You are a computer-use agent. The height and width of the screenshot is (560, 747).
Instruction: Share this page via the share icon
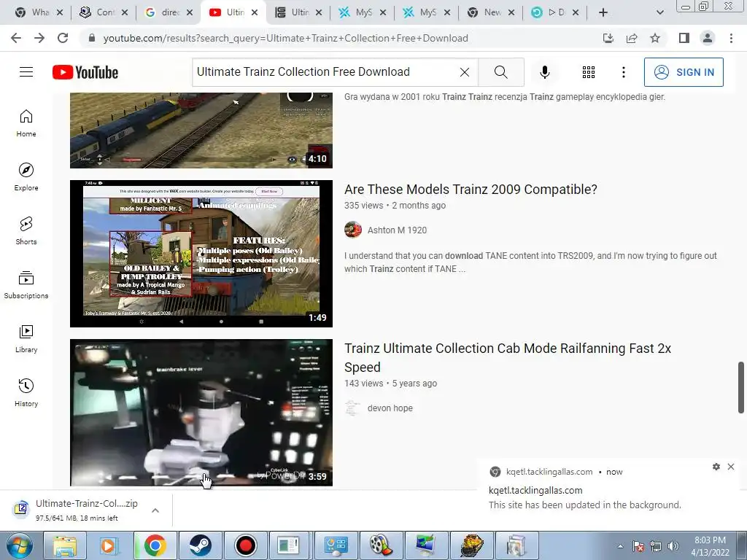point(632,38)
